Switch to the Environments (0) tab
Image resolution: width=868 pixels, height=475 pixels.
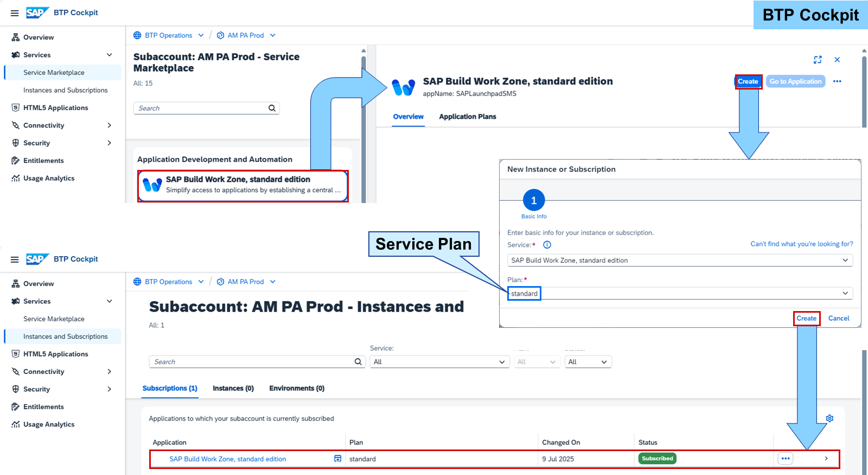[x=297, y=389]
